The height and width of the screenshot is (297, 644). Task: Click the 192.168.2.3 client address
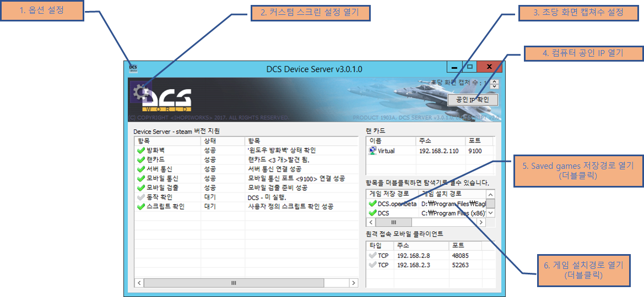[414, 265]
